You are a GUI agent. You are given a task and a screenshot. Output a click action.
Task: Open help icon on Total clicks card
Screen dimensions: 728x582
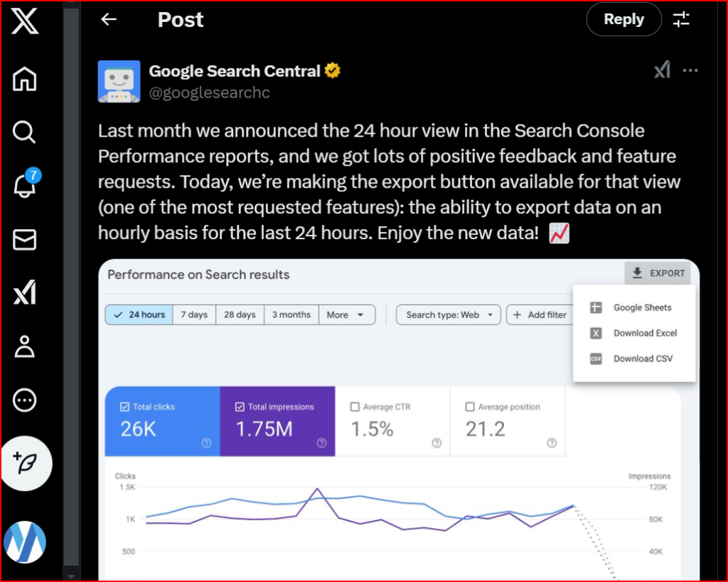click(x=207, y=443)
